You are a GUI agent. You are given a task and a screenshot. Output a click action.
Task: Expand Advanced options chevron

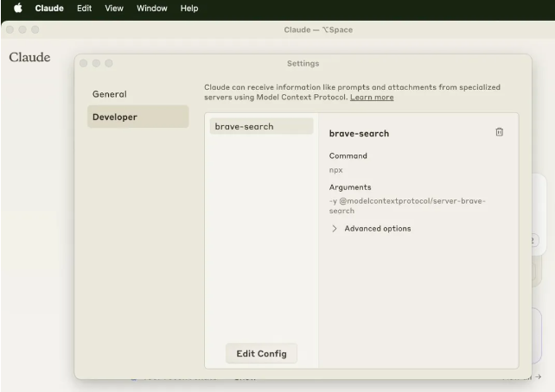(x=335, y=229)
